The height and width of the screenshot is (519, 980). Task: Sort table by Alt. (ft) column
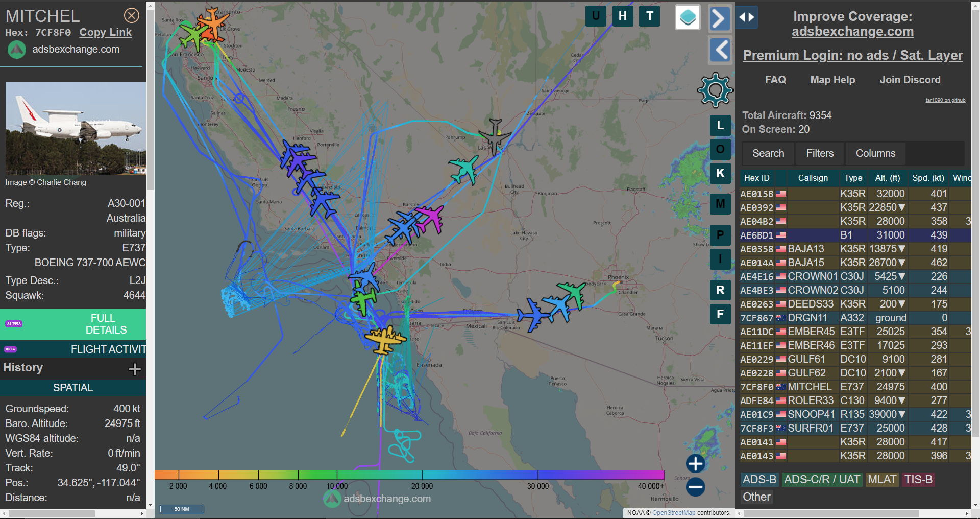pos(887,178)
